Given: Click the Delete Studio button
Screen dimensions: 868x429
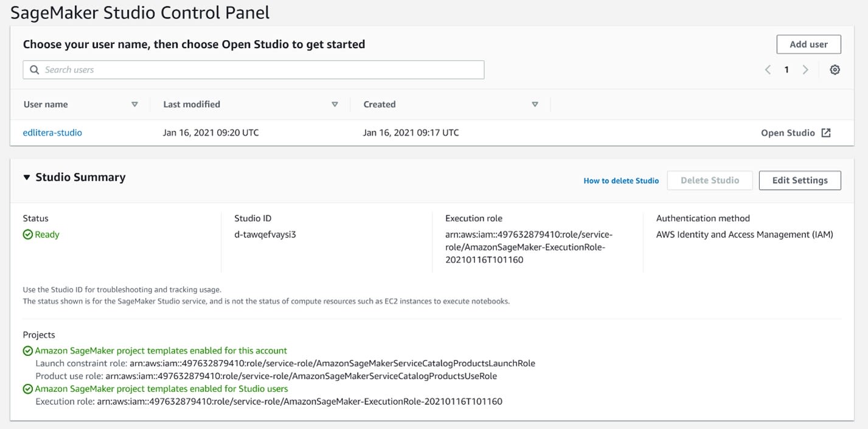Looking at the screenshot, I should [710, 180].
